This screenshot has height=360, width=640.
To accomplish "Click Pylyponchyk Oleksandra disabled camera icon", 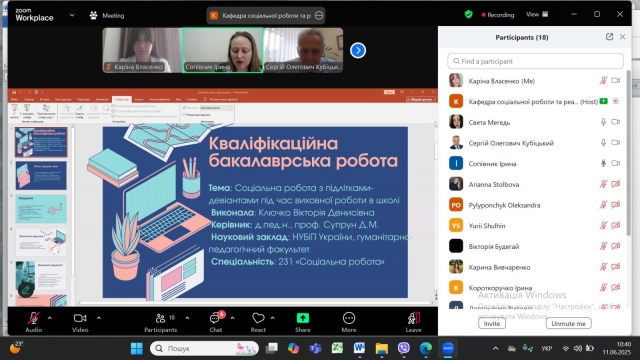I will click(x=616, y=205).
